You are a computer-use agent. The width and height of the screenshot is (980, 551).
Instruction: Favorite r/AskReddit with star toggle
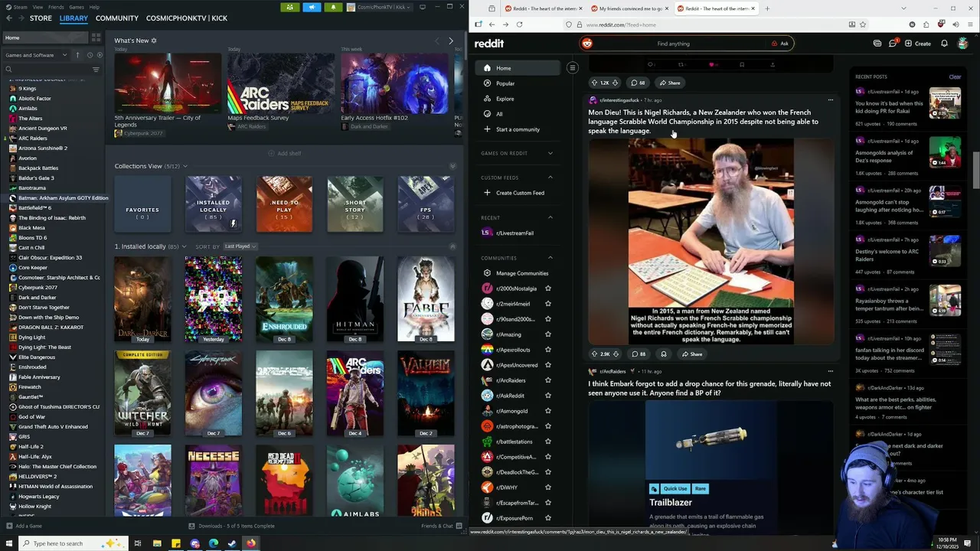coord(547,396)
